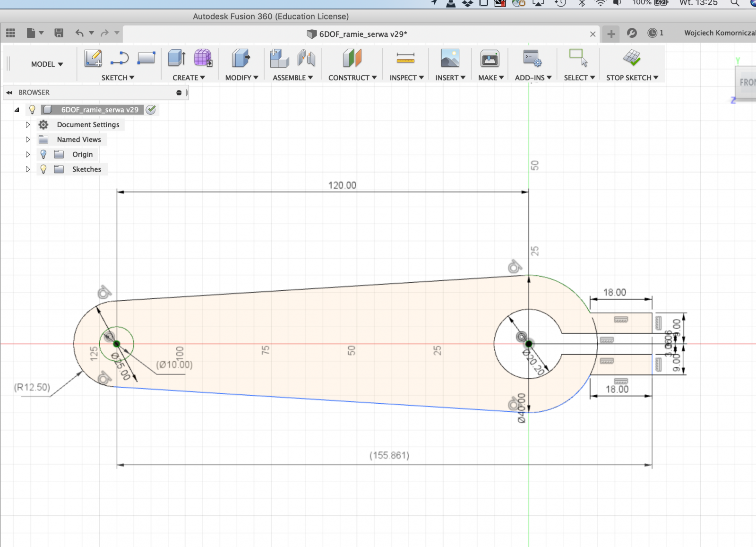Click the Undo arrow
This screenshot has height=547, width=756.
click(79, 33)
